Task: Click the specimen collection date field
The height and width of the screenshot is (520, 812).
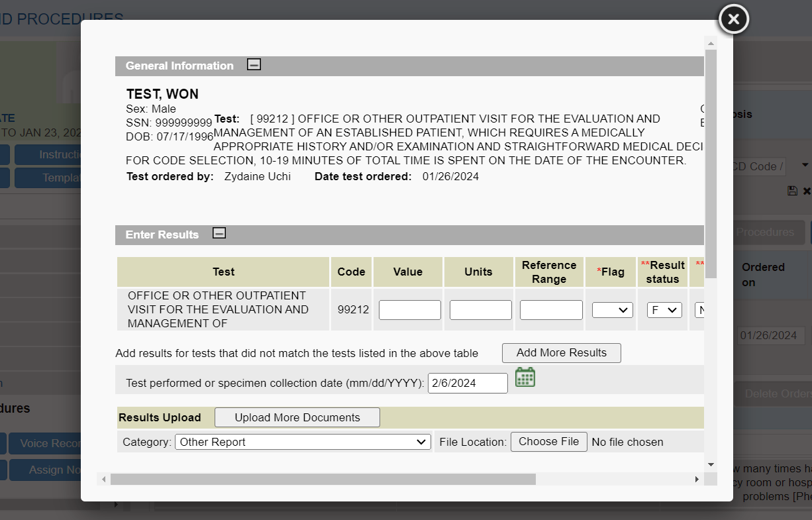Action: 467,383
